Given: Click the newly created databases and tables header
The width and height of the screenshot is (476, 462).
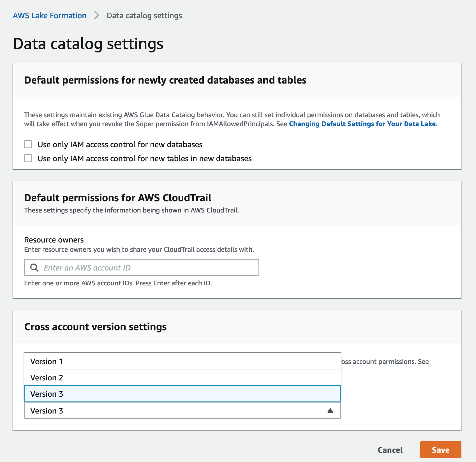Looking at the screenshot, I should [x=165, y=80].
